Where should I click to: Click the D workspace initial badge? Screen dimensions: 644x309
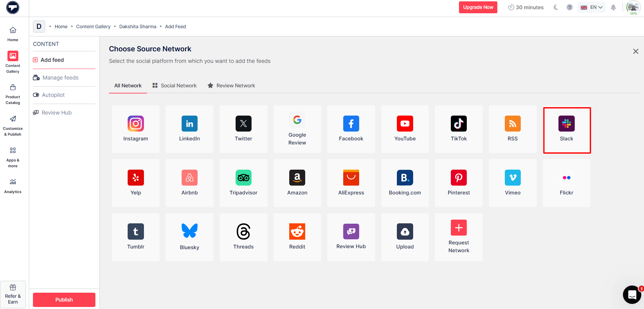tap(39, 27)
